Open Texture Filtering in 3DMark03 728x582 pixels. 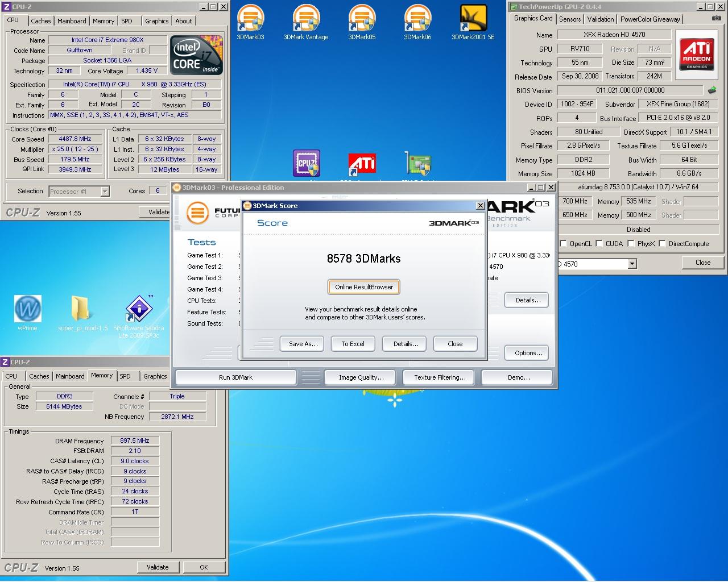pos(440,377)
